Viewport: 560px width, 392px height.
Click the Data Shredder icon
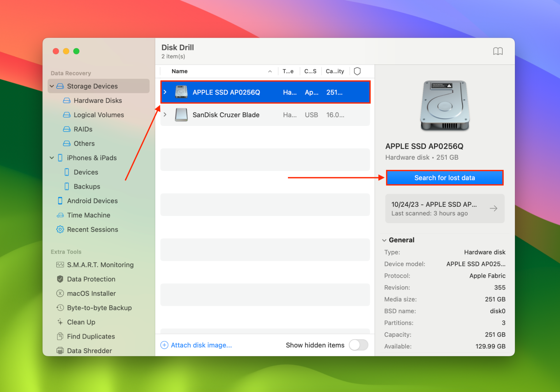[x=60, y=351]
